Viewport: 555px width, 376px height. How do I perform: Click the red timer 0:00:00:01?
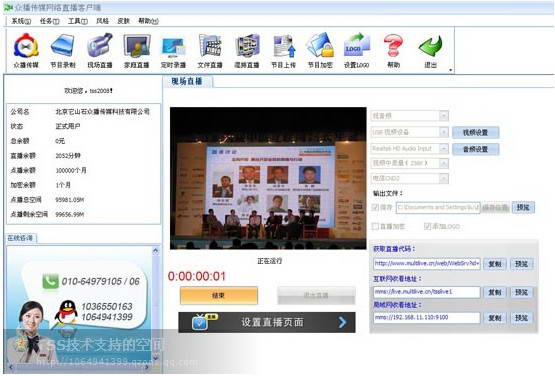click(x=196, y=277)
